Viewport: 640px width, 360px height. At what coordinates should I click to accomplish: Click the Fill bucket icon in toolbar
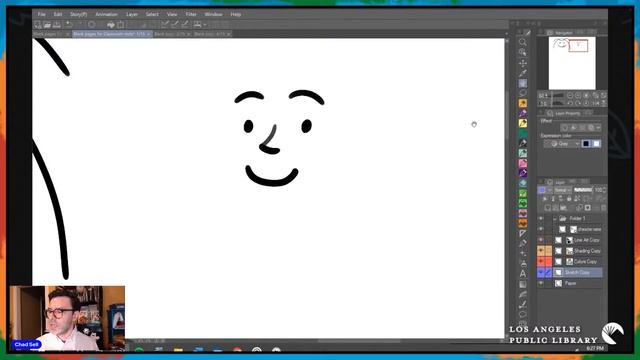point(111,25)
